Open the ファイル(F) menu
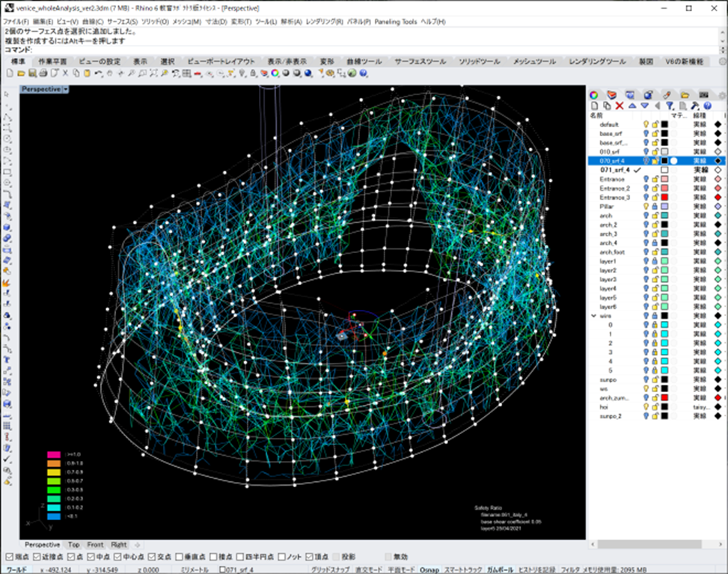The width and height of the screenshot is (728, 574). point(16,22)
